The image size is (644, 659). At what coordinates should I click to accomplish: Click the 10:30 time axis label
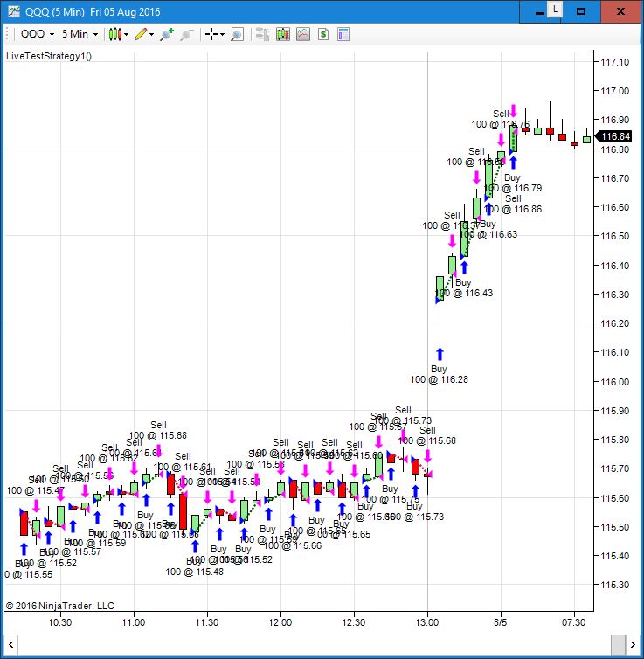coord(60,622)
